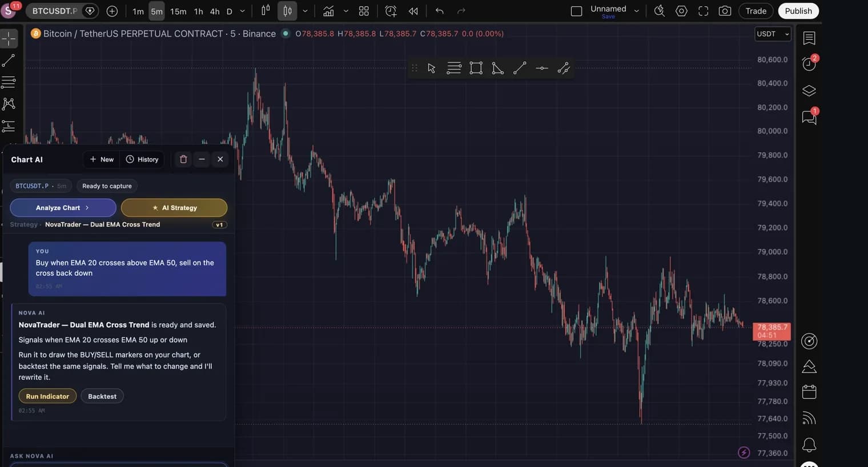Open the pattern tools in left sidebar
This screenshot has height=467, width=868.
coord(9,104)
